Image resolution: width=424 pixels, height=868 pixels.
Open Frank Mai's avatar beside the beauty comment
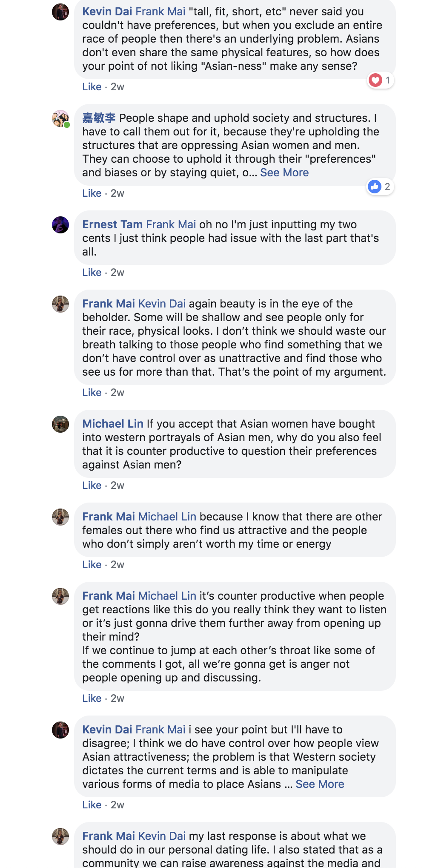click(60, 304)
